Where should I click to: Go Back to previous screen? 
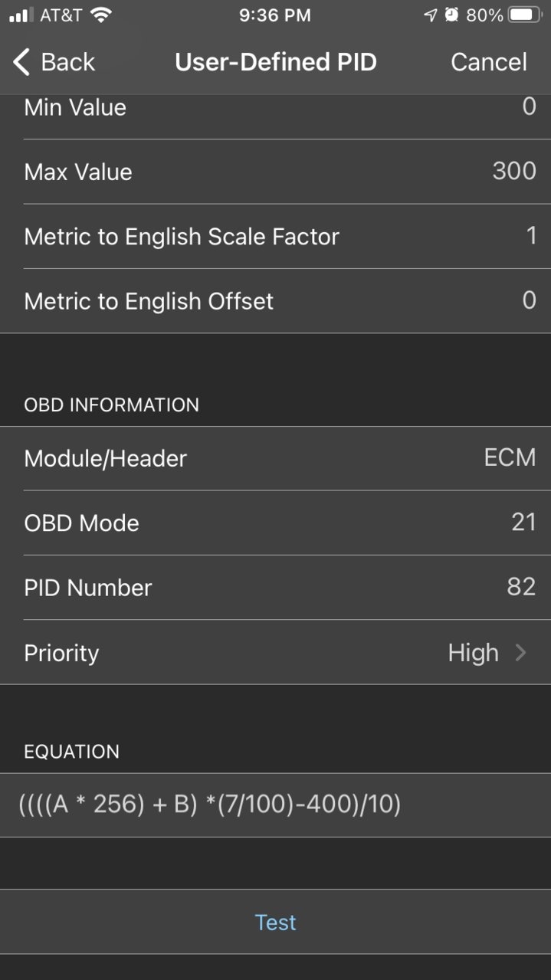coord(54,62)
